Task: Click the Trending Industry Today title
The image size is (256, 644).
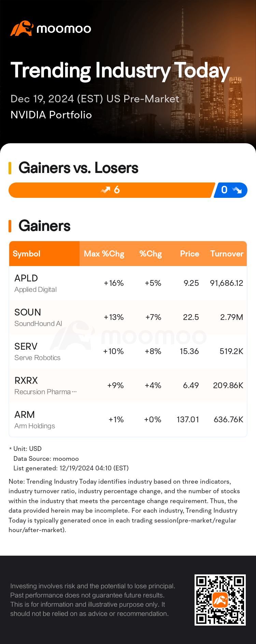Action: click(120, 71)
